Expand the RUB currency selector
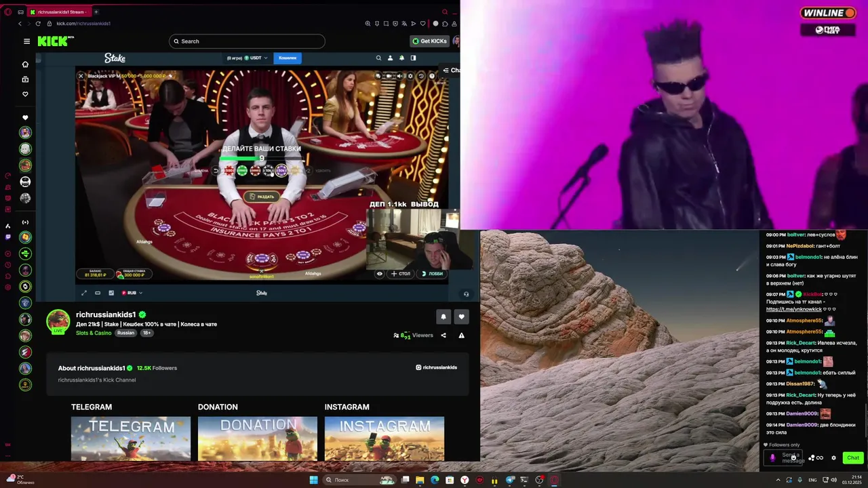 (x=132, y=293)
